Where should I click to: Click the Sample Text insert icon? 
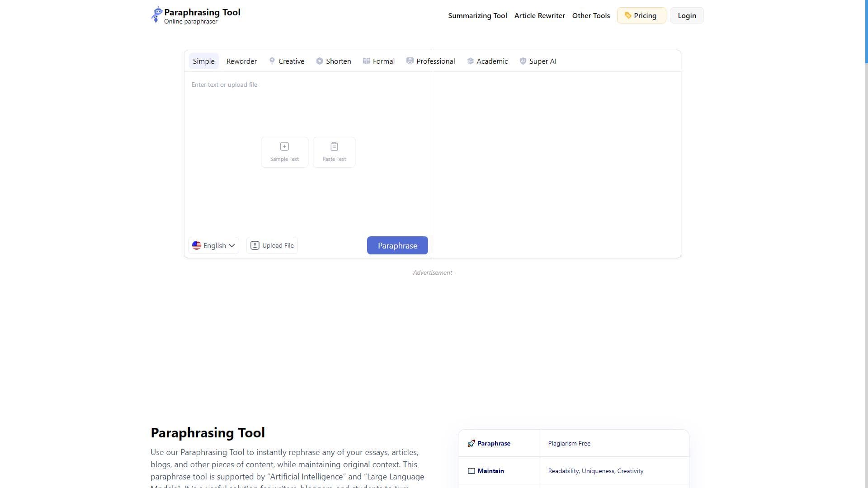click(x=284, y=146)
